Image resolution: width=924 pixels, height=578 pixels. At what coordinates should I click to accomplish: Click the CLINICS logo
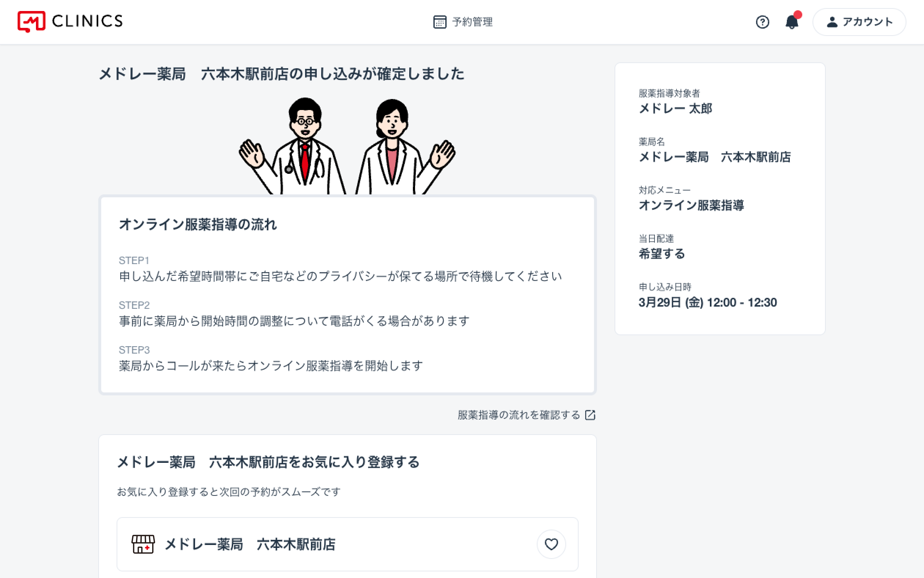(70, 21)
